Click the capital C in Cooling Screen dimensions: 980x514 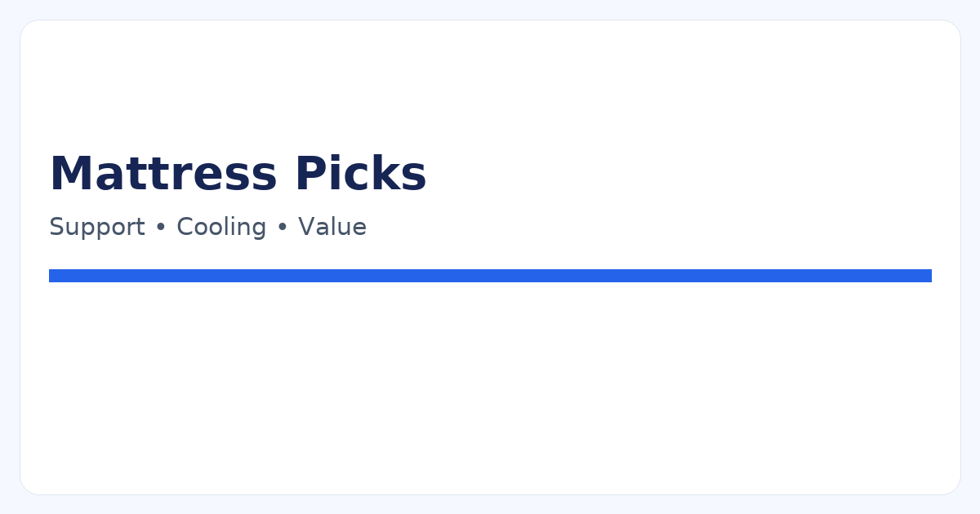pos(185,227)
